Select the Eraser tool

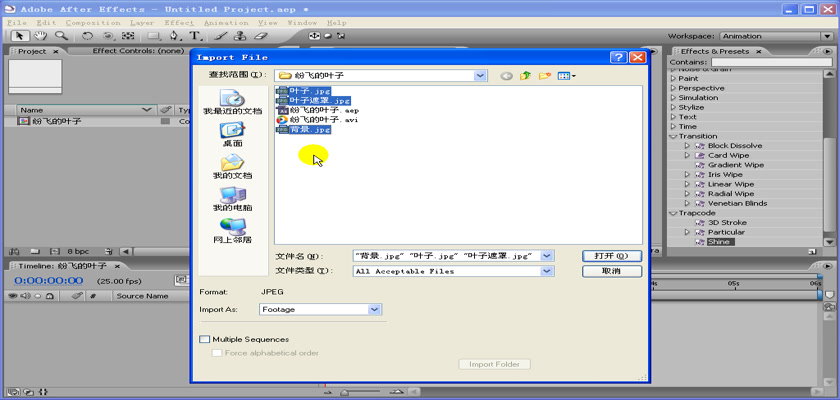click(260, 36)
